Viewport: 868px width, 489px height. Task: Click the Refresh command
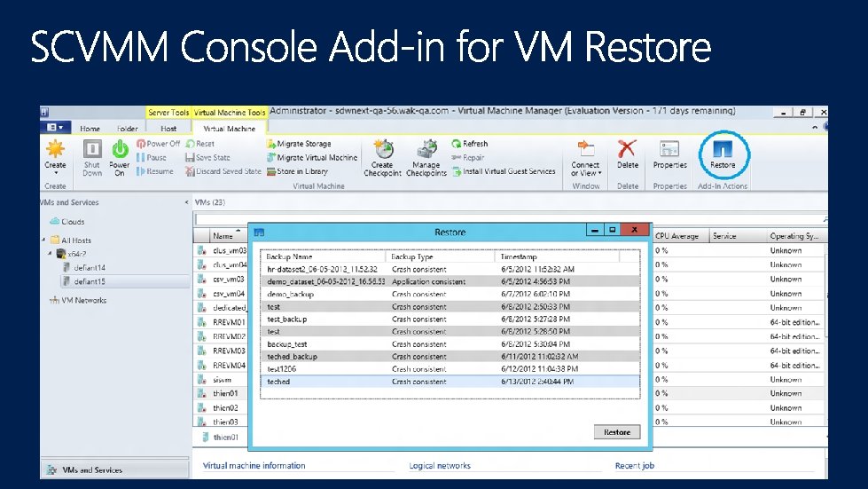(x=469, y=144)
